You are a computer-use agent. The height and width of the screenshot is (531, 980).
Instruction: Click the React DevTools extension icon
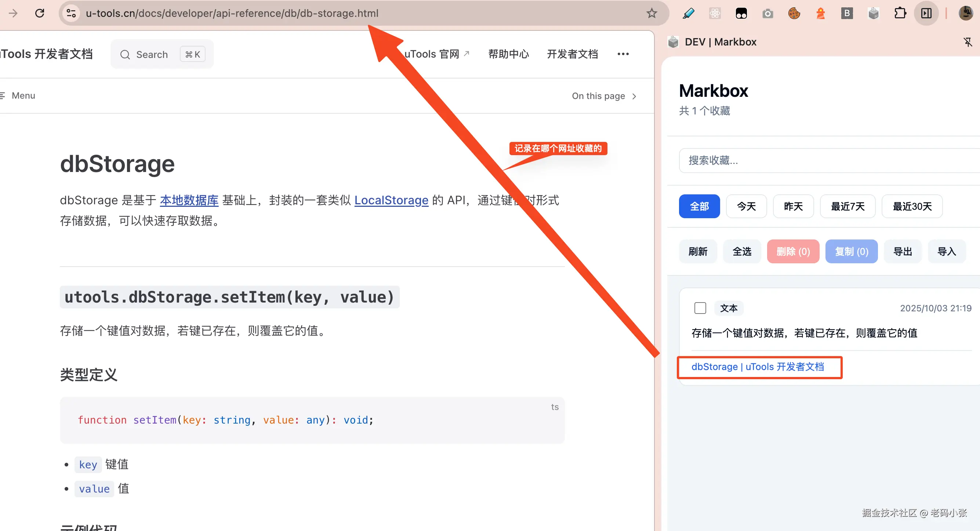(x=715, y=14)
